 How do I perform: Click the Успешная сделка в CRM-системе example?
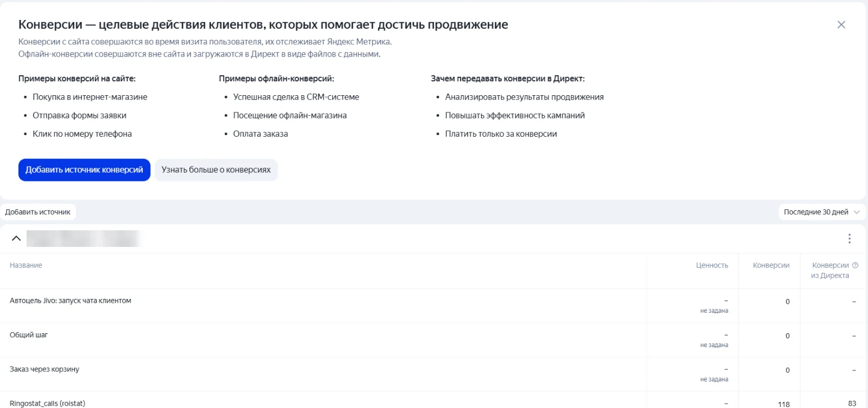click(x=296, y=97)
